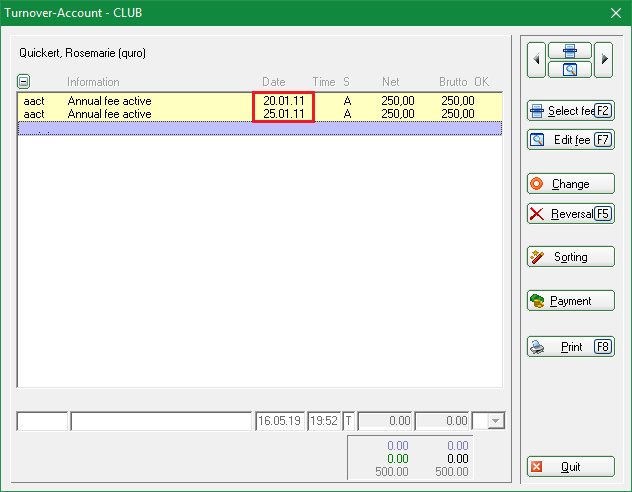Click the S column header
The width and height of the screenshot is (632, 492).
346,82
